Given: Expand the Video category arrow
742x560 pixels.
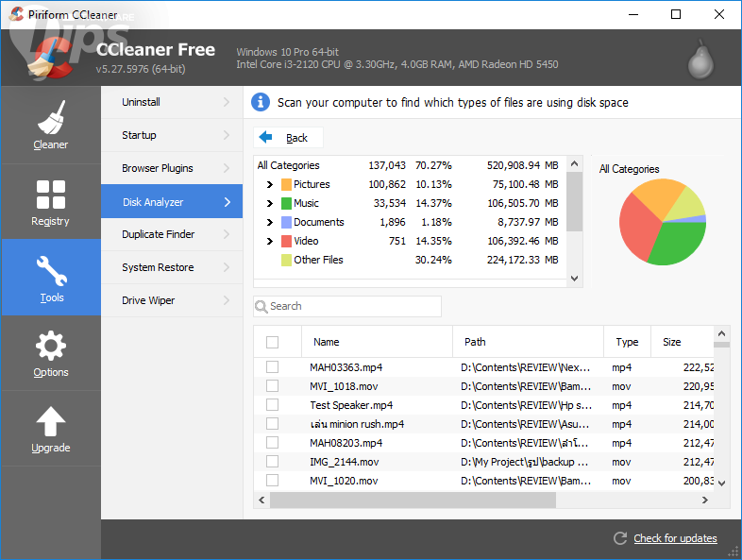Looking at the screenshot, I should coord(270,242).
